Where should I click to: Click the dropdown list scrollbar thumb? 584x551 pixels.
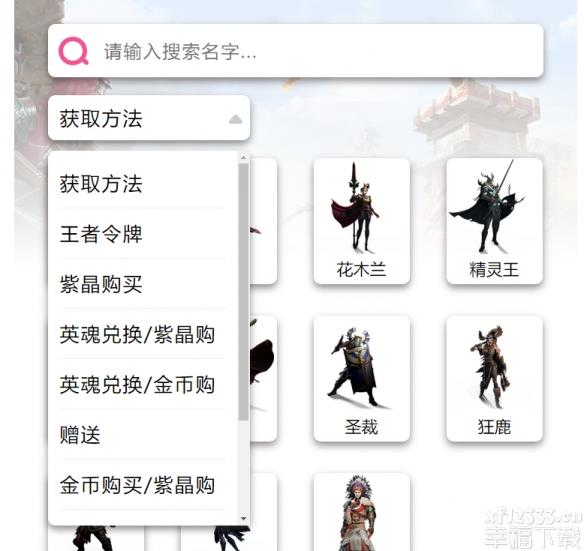click(x=244, y=292)
